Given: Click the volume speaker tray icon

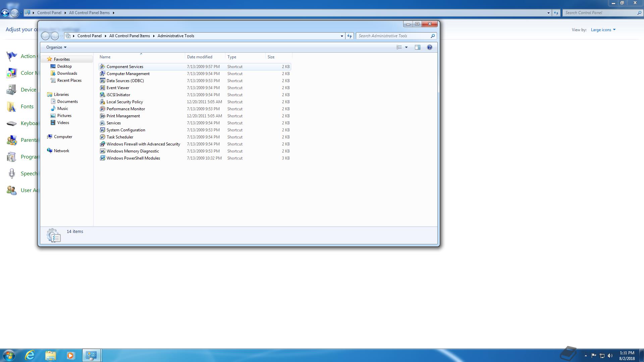Looking at the screenshot, I should [610, 356].
